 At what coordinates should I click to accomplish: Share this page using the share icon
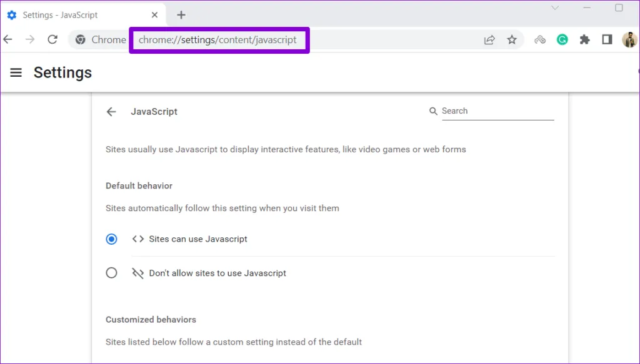coord(489,40)
